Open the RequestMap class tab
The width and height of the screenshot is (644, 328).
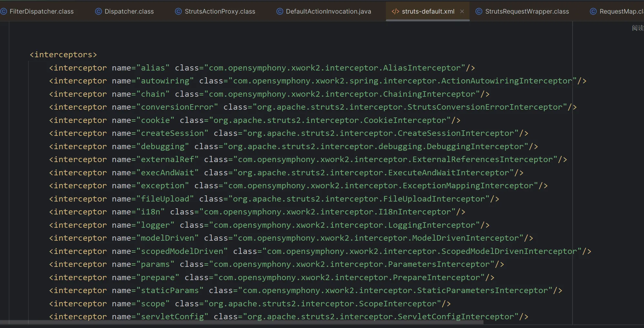617,11
